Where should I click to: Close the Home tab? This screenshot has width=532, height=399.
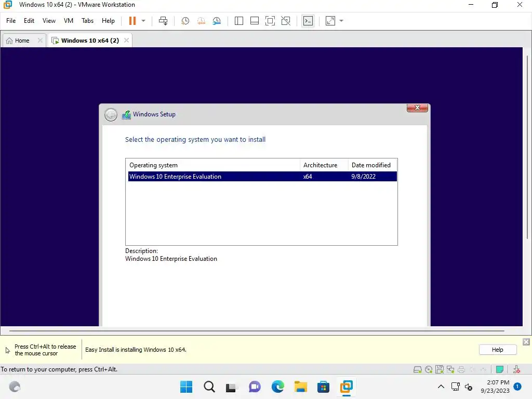pyautogui.click(x=40, y=41)
